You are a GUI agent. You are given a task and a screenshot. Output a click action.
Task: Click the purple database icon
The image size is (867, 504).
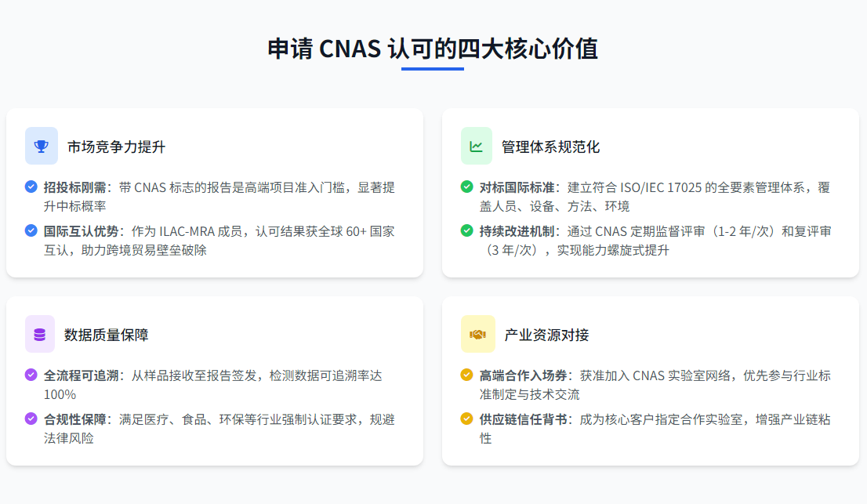40,334
